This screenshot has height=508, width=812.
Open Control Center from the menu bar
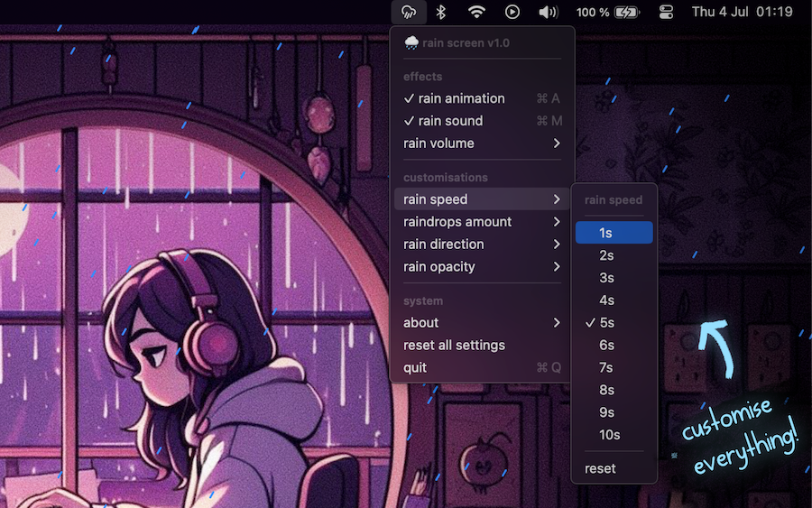point(666,12)
